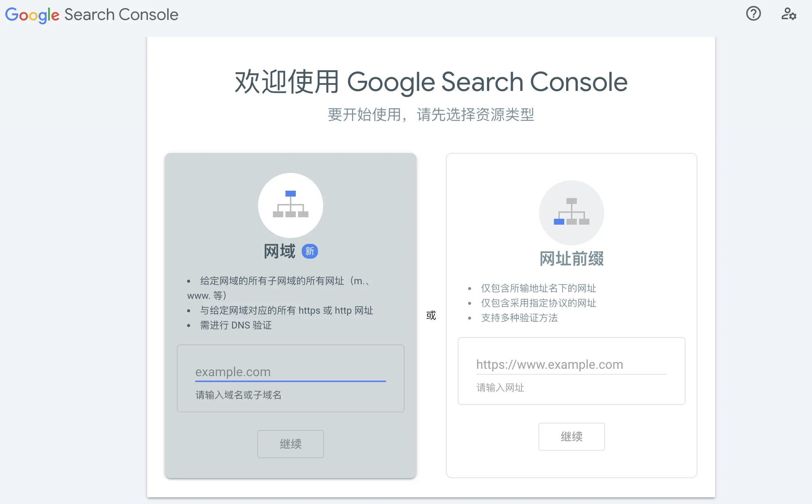Click the 支持多种验证方法 bullet
This screenshot has width=812, height=504.
520,318
